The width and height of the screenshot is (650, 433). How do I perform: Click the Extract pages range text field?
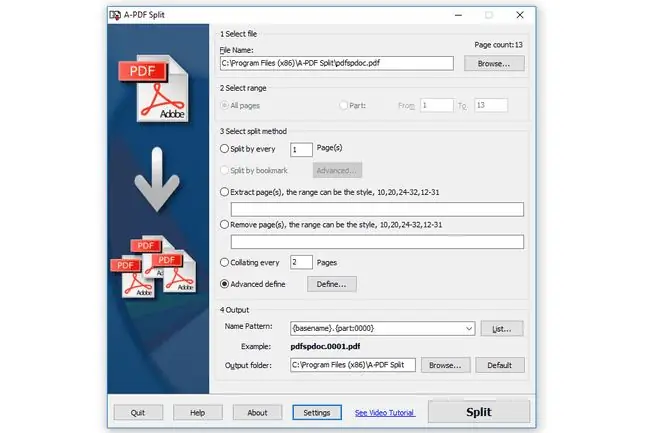(377, 209)
